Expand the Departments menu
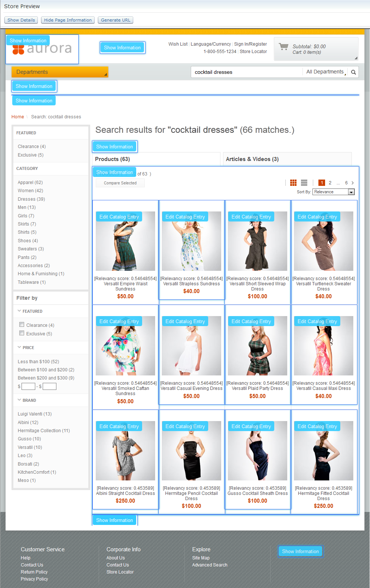This screenshot has width=370, height=588. coord(59,72)
